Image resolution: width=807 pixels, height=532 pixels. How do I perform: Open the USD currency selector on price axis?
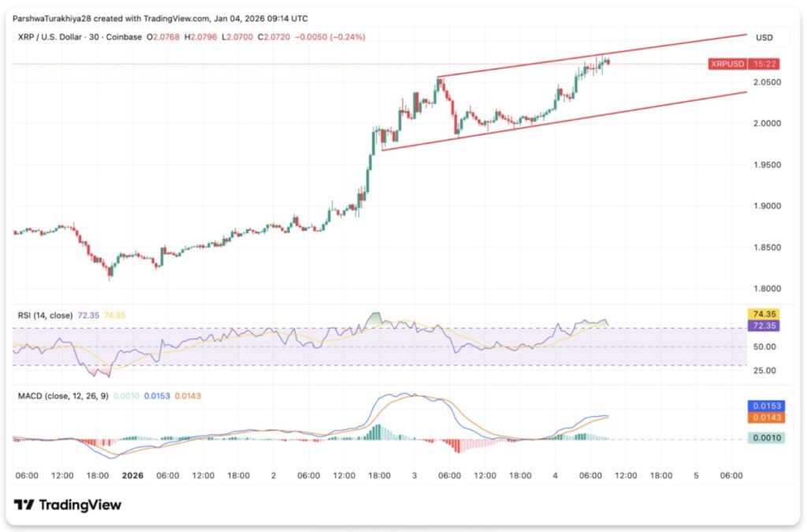coord(764,38)
